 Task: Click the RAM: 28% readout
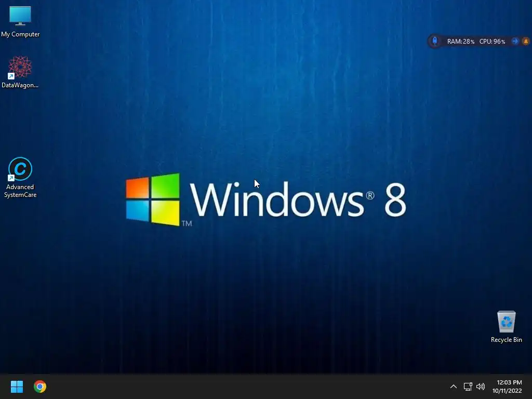[x=460, y=42]
